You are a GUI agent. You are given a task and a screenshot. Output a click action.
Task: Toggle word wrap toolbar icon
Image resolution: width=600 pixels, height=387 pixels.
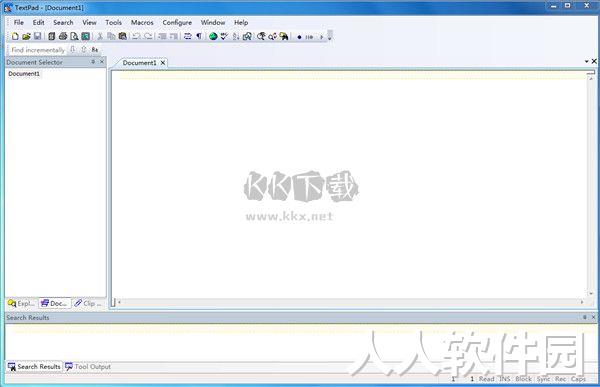[x=188, y=36]
